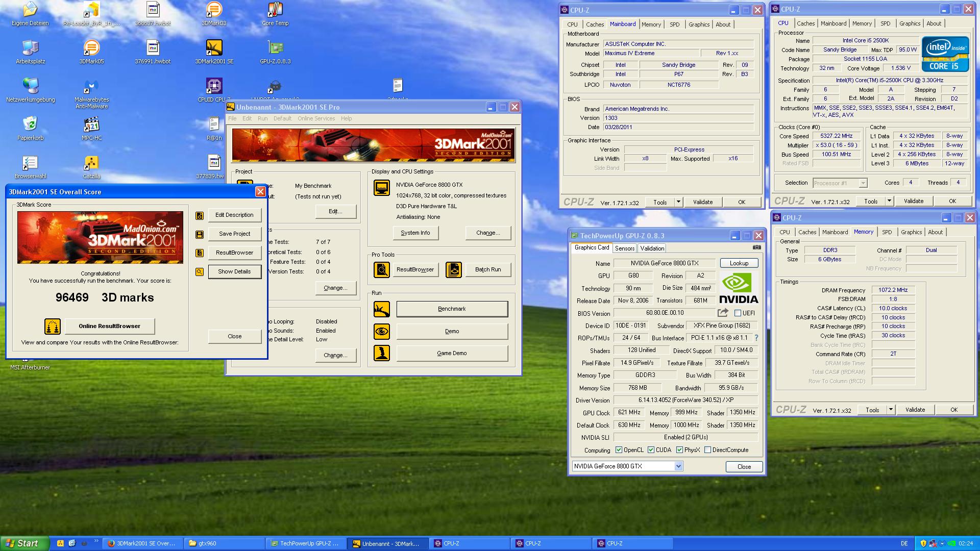
Task: Click the gtx960 folder taskbar button
Action: pos(225,544)
